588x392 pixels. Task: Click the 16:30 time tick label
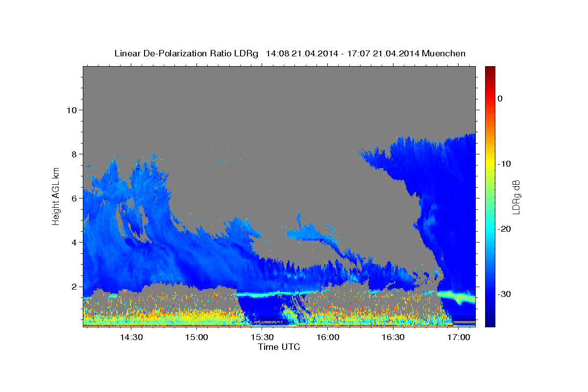(x=393, y=338)
